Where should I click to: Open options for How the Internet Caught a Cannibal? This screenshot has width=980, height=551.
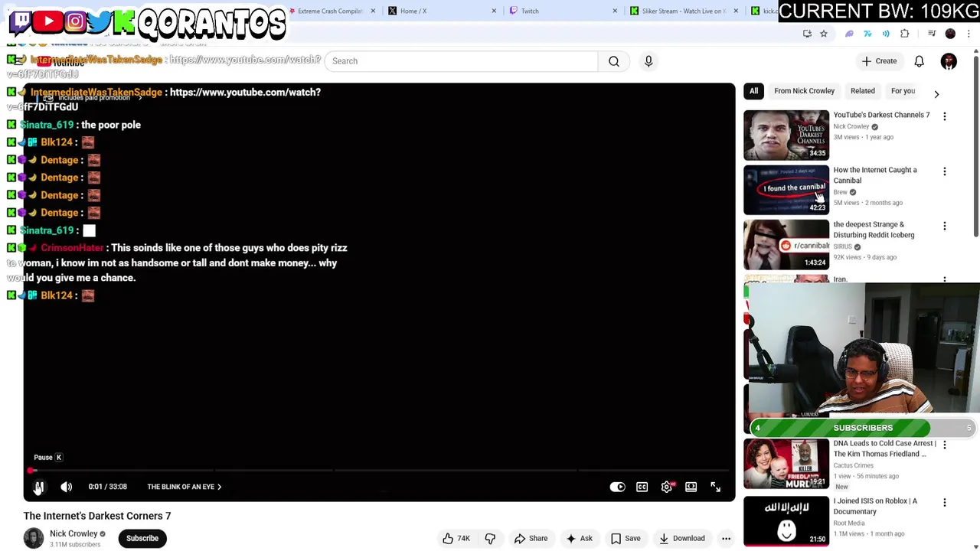click(x=945, y=171)
